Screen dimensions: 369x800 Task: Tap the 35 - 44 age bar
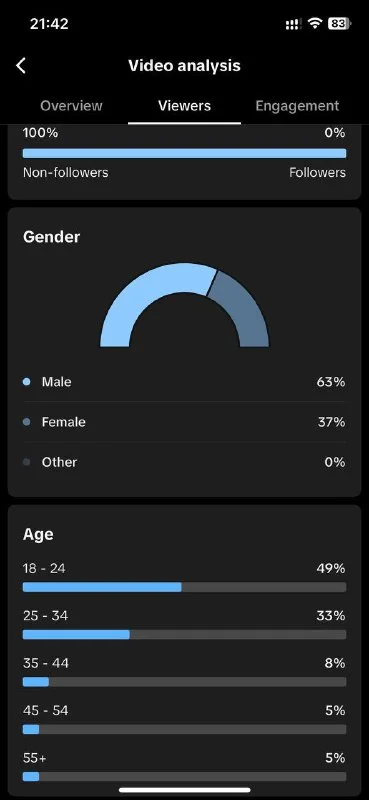click(184, 682)
